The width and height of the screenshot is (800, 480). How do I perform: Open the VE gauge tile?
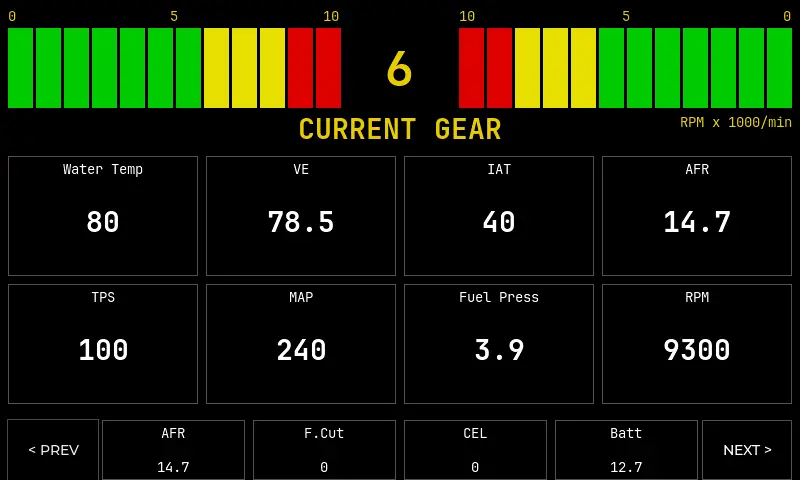click(x=301, y=216)
